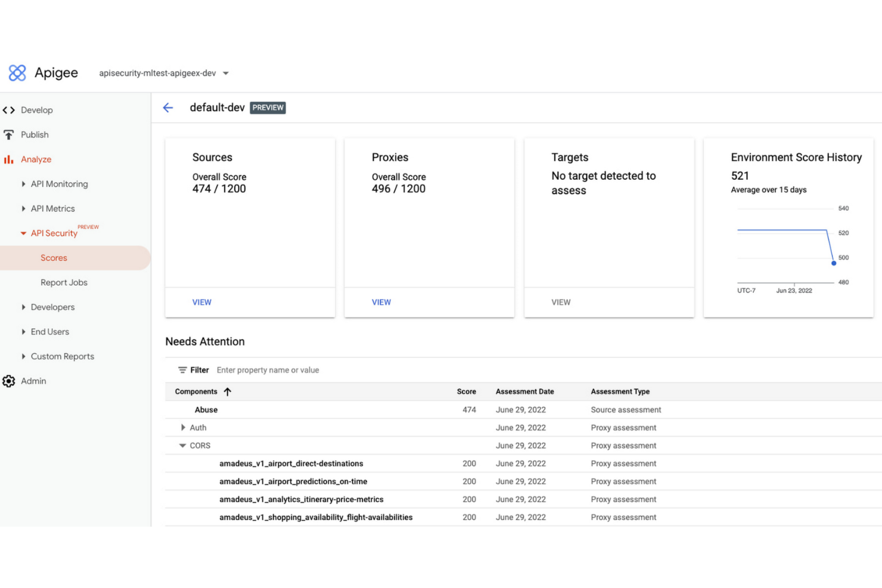
Task: Click Source assessment type cell
Action: point(626,410)
